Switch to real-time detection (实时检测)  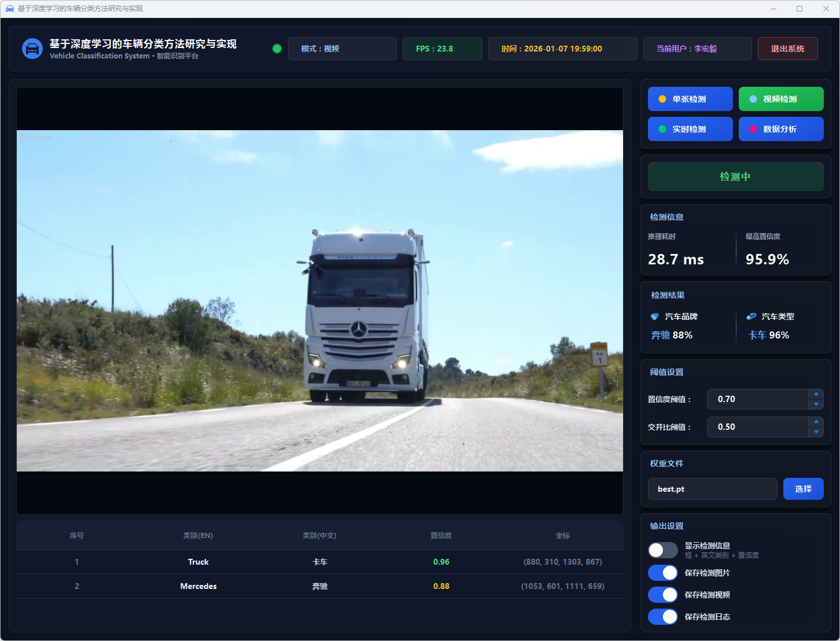pyautogui.click(x=690, y=129)
